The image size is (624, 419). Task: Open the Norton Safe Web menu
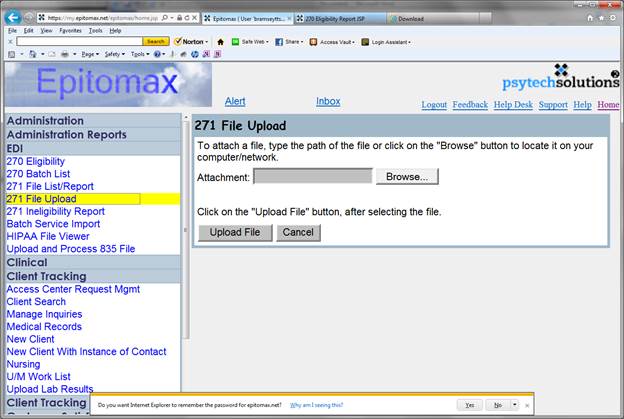coord(254,42)
